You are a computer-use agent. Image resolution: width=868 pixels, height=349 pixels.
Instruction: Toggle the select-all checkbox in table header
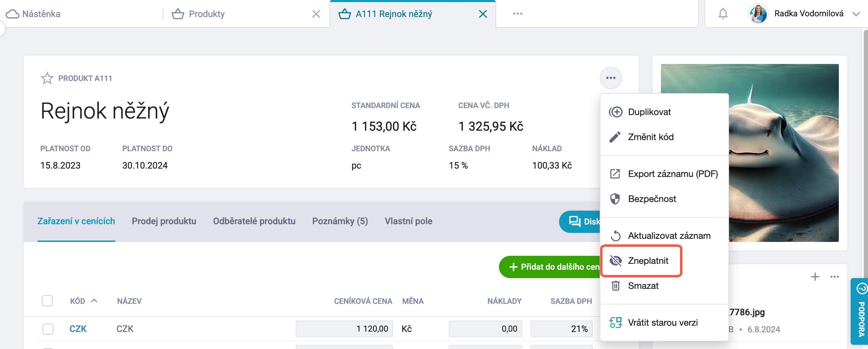point(47,301)
